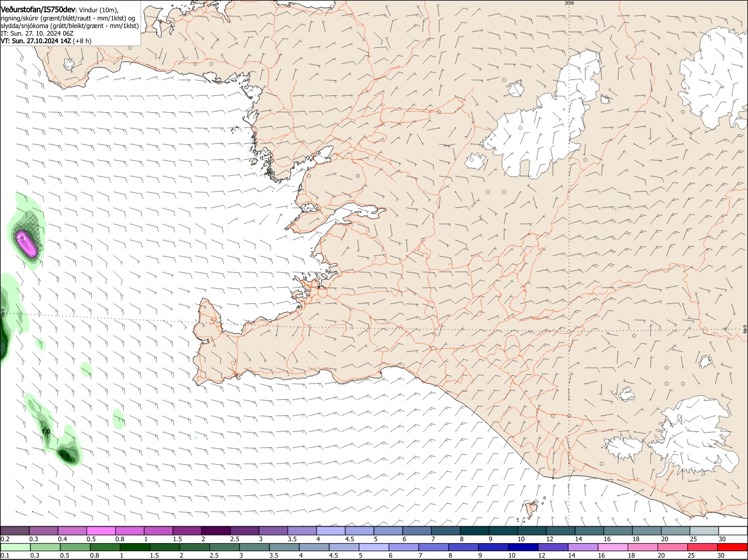This screenshot has height=560, width=748.
Task: Pick the pink top legend swatch between 0.5 and 0.8
Action: click(x=101, y=530)
